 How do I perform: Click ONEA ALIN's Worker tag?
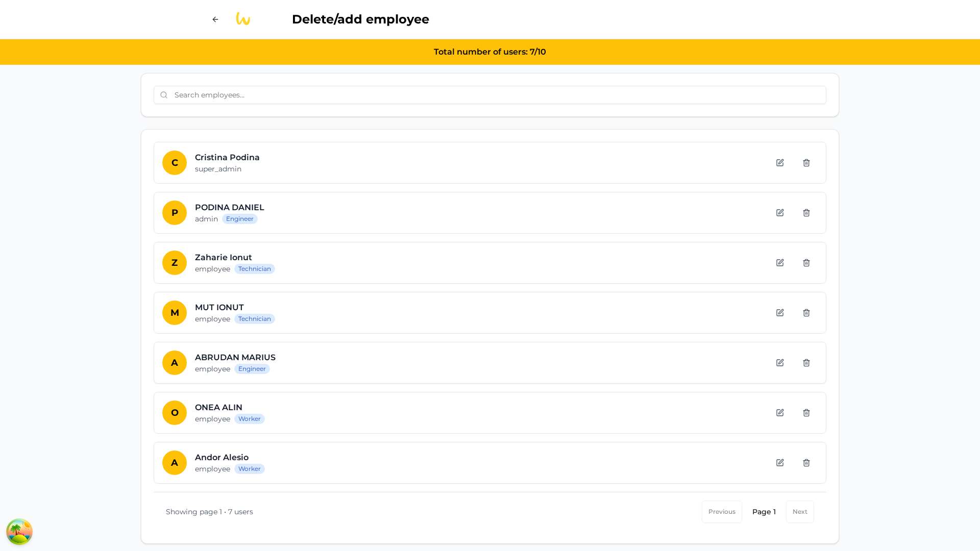(250, 419)
